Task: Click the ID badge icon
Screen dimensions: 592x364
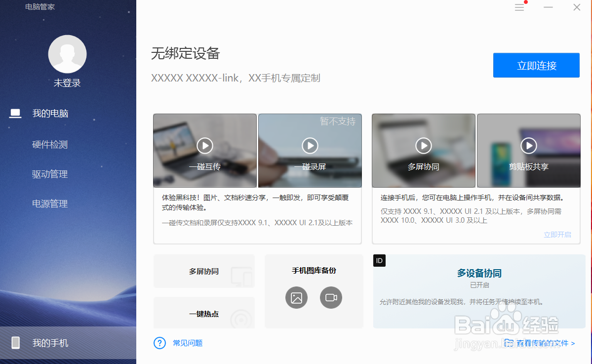Action: tap(379, 261)
